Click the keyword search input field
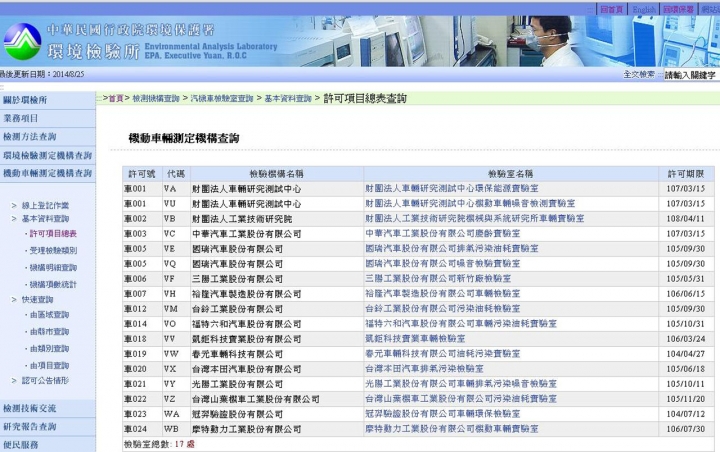720x452 pixels. coord(691,75)
